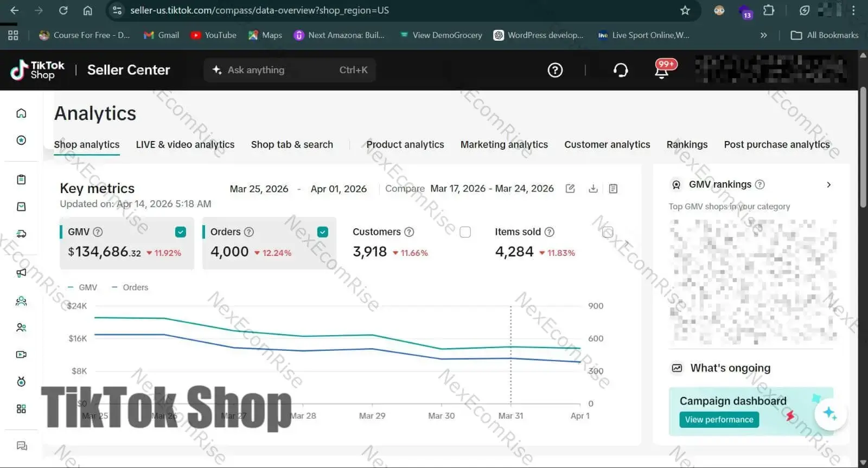The width and height of the screenshot is (868, 468).
Task: Switch to Marketing analytics tab
Action: [x=504, y=145]
